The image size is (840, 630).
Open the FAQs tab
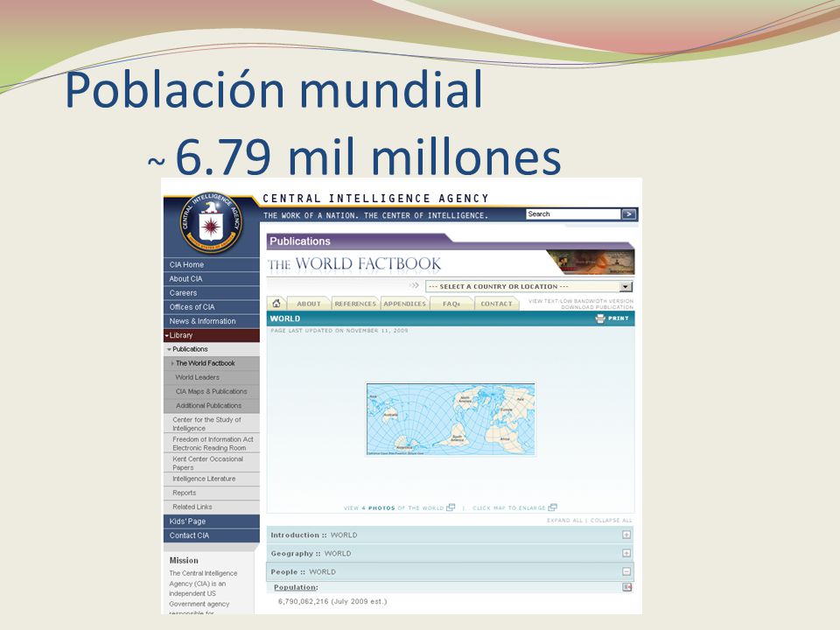[x=451, y=304]
